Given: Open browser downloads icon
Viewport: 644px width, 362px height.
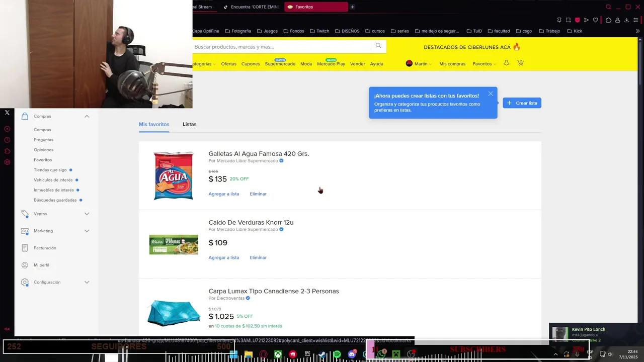Looking at the screenshot, I should pyautogui.click(x=626, y=20).
